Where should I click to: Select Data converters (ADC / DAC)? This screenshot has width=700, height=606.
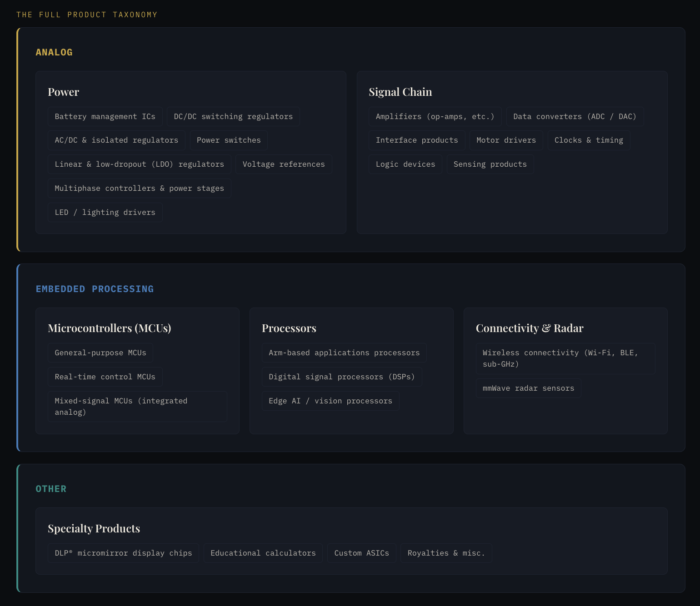coord(575,116)
